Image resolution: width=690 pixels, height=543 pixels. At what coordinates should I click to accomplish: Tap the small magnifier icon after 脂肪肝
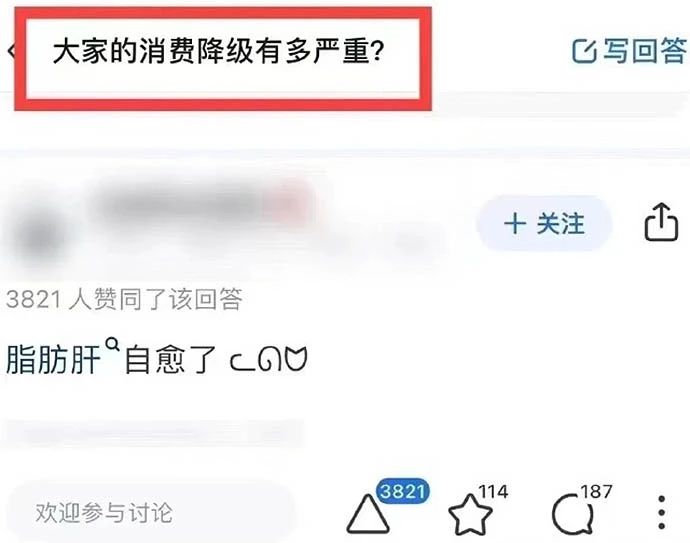tap(113, 344)
